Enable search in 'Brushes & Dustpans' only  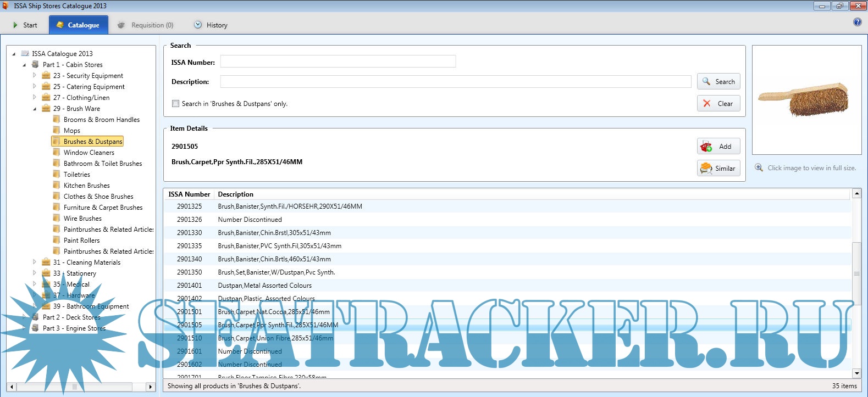(175, 103)
